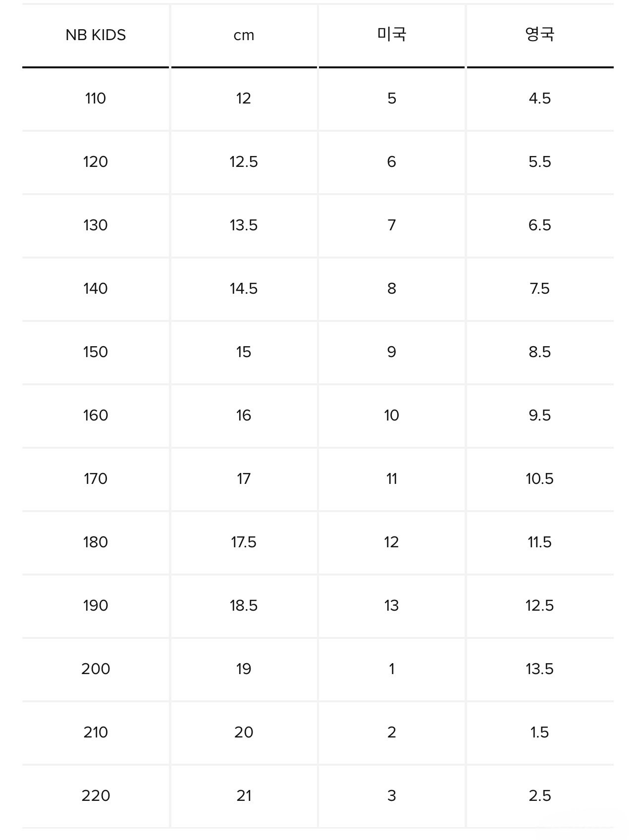Select the NB KIDS size 110 cell
636x840 pixels.
click(96, 99)
